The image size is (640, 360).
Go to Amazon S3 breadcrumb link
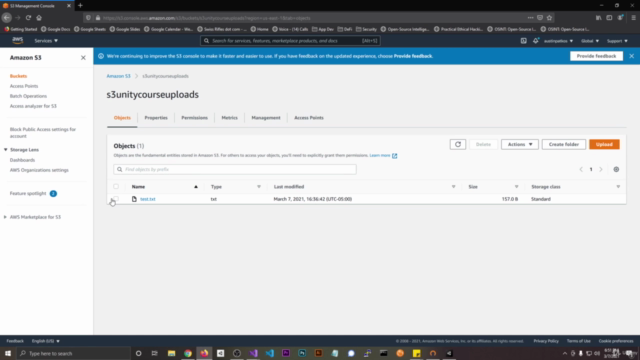coord(118,76)
